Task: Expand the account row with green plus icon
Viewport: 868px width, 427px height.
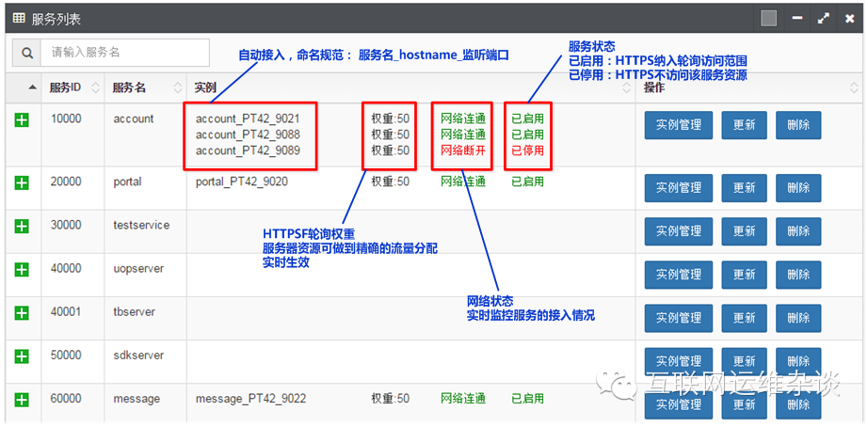Action: 21,119
